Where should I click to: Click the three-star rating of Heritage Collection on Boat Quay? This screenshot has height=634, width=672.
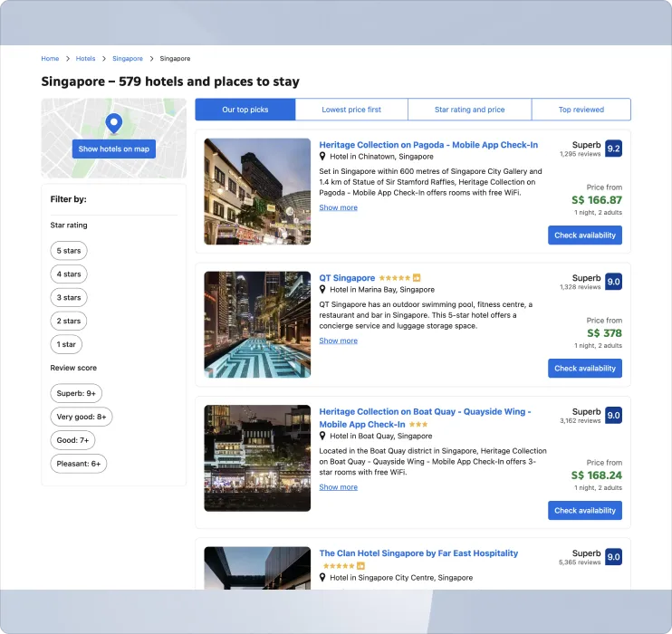pyautogui.click(x=418, y=425)
